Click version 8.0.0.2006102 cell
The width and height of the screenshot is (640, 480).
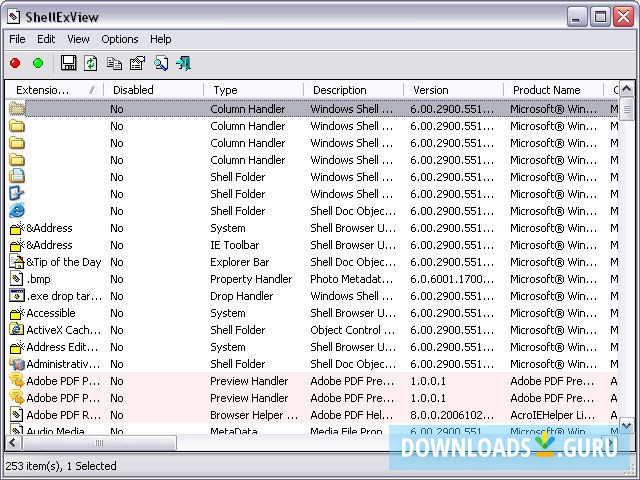click(452, 415)
